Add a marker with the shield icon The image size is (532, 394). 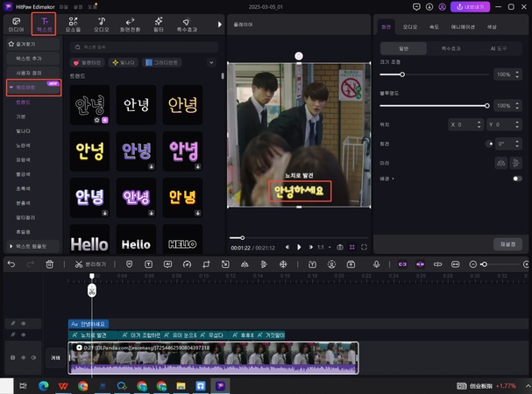129,264
